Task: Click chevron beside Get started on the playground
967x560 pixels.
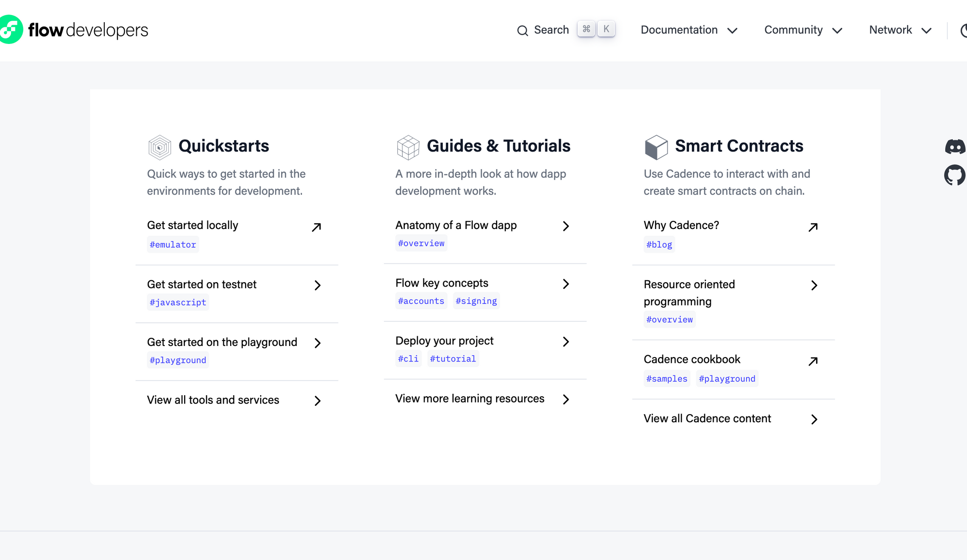Action: [318, 343]
